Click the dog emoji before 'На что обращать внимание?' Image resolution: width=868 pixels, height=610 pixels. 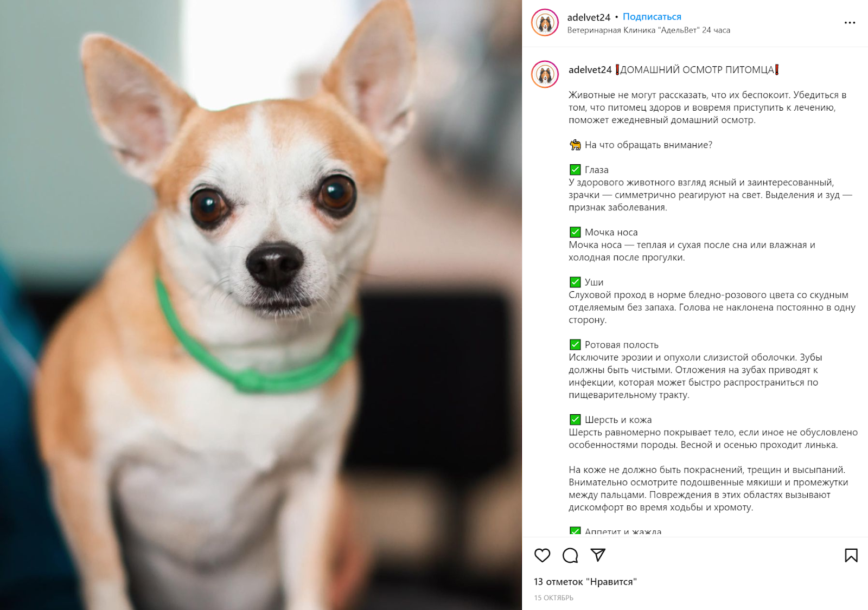coord(575,145)
